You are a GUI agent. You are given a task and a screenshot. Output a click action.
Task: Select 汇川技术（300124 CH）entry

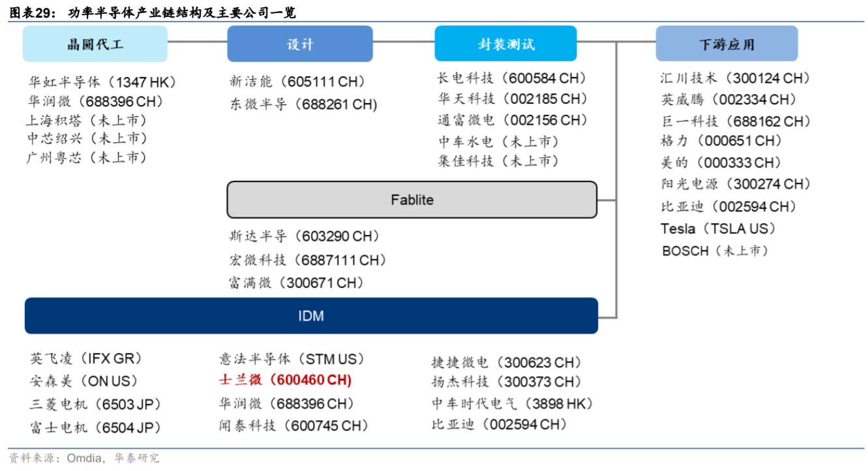[x=736, y=78]
